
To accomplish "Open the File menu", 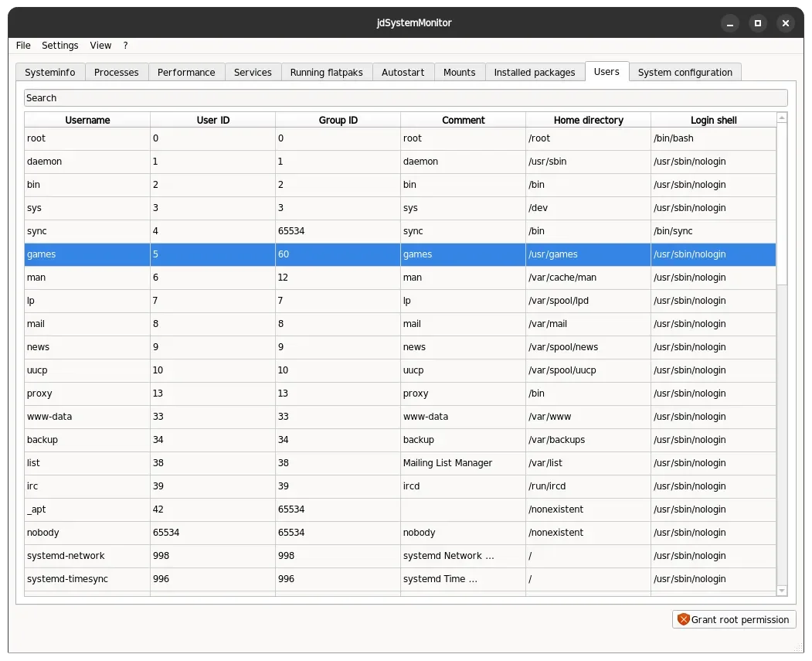I will click(23, 46).
